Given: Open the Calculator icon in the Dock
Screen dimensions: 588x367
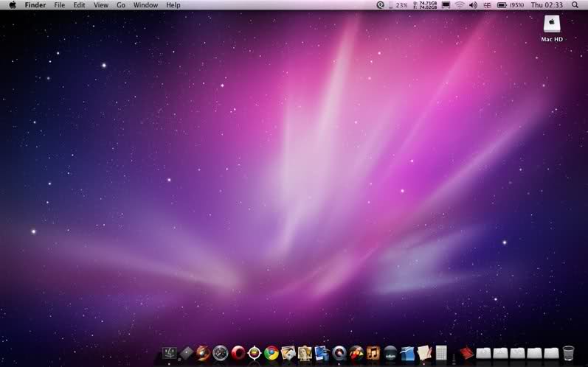Looking at the screenshot, I should pyautogui.click(x=441, y=353).
